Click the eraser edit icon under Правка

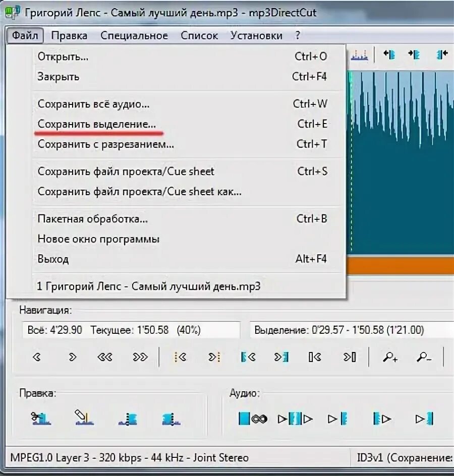pyautogui.click(x=84, y=418)
